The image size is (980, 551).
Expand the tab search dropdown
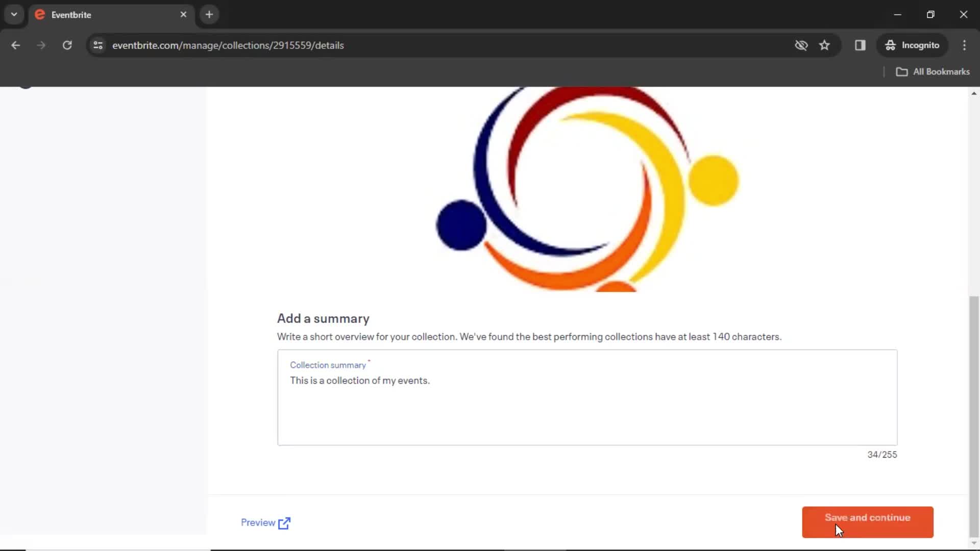coord(14,14)
